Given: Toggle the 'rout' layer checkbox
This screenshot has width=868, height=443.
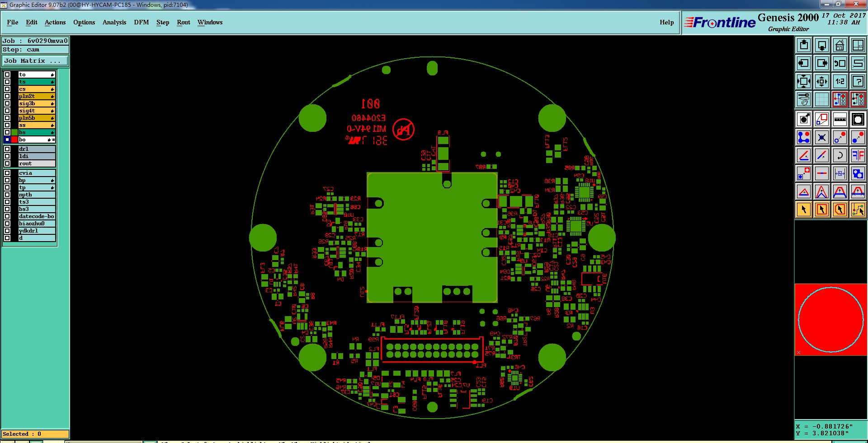Looking at the screenshot, I should click(x=7, y=163).
